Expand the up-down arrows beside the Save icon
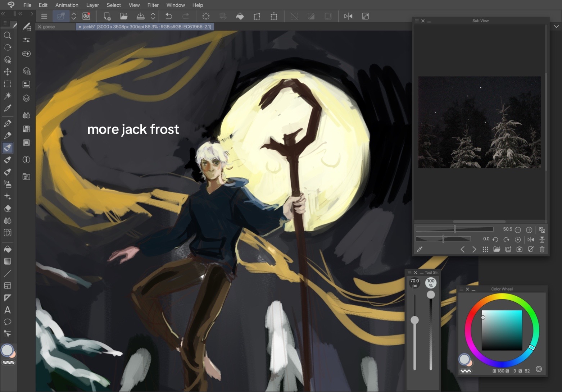The height and width of the screenshot is (392, 562). coord(153,16)
